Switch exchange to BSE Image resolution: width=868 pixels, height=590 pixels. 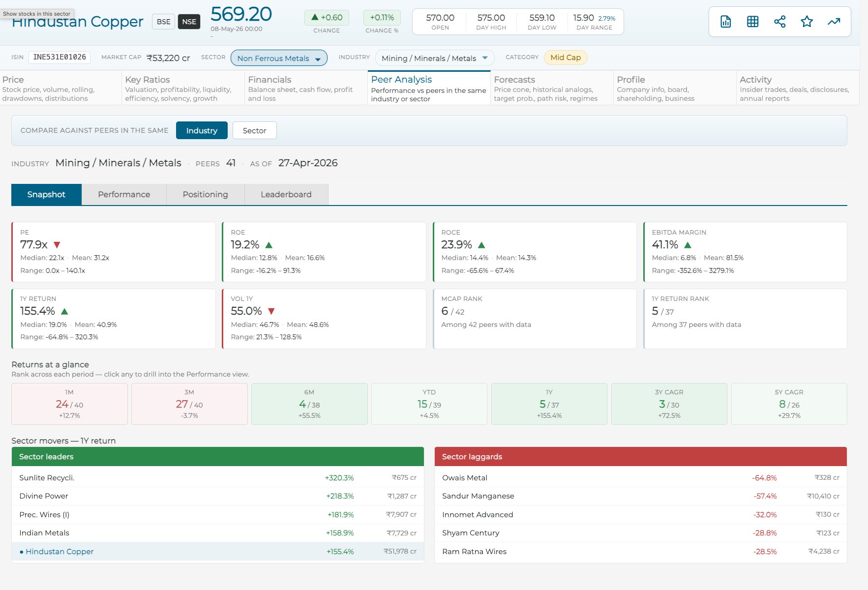164,22
